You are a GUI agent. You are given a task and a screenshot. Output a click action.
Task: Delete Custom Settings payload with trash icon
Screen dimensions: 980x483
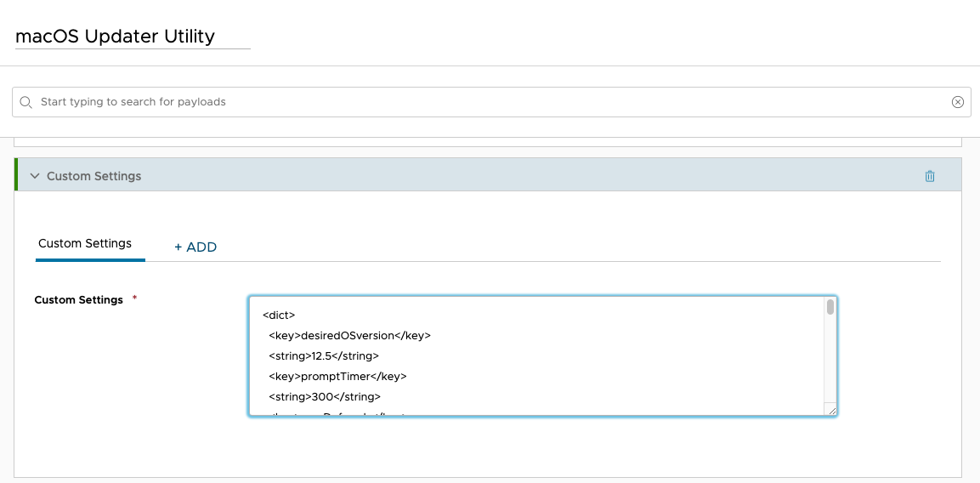pos(929,176)
